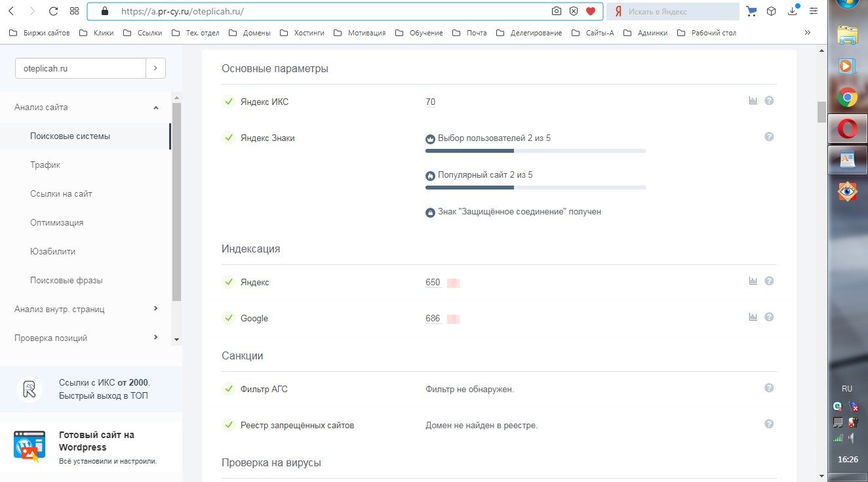The image size is (868, 482).
Task: Collapse the Анализ сайта section
Action: [155, 108]
